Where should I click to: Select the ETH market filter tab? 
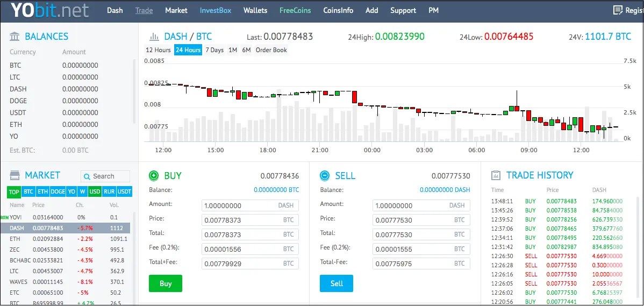42,192
